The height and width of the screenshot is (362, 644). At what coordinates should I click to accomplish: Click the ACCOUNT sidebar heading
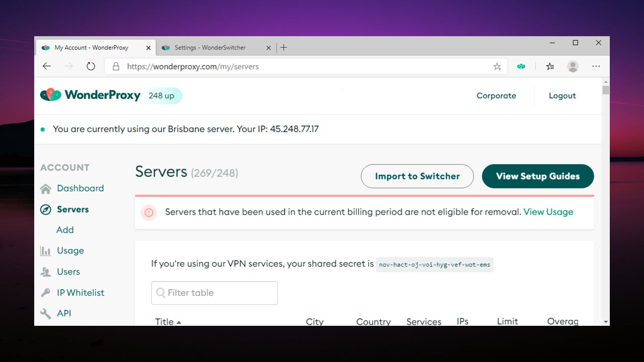(x=65, y=167)
